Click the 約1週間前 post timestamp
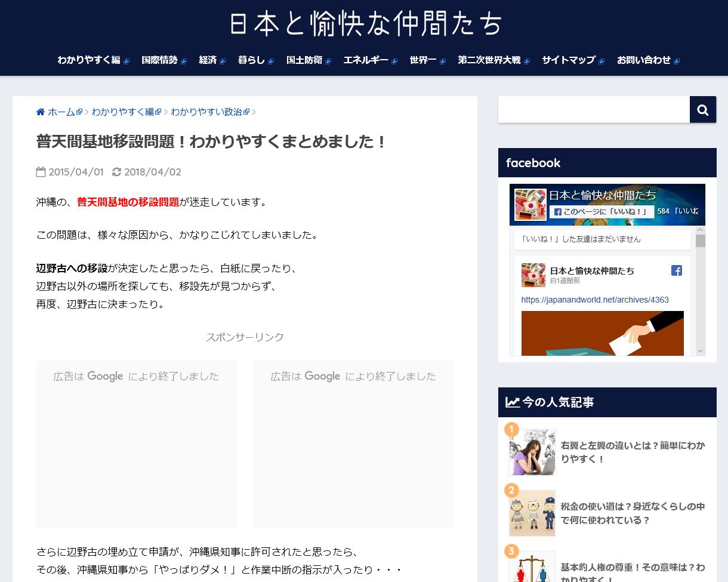 564,281
